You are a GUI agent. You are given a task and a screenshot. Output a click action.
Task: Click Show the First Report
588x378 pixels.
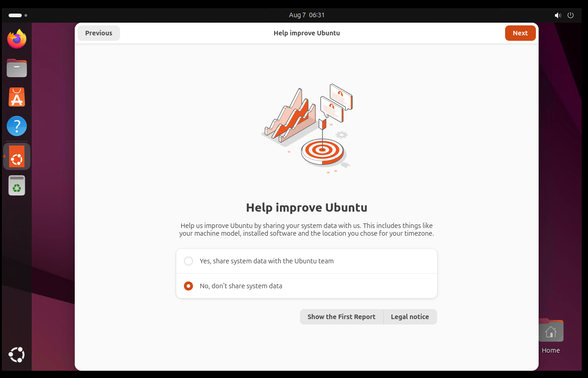[x=342, y=317]
